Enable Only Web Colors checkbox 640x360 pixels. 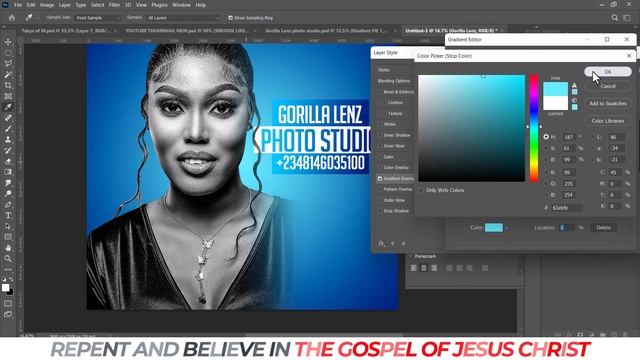[422, 190]
